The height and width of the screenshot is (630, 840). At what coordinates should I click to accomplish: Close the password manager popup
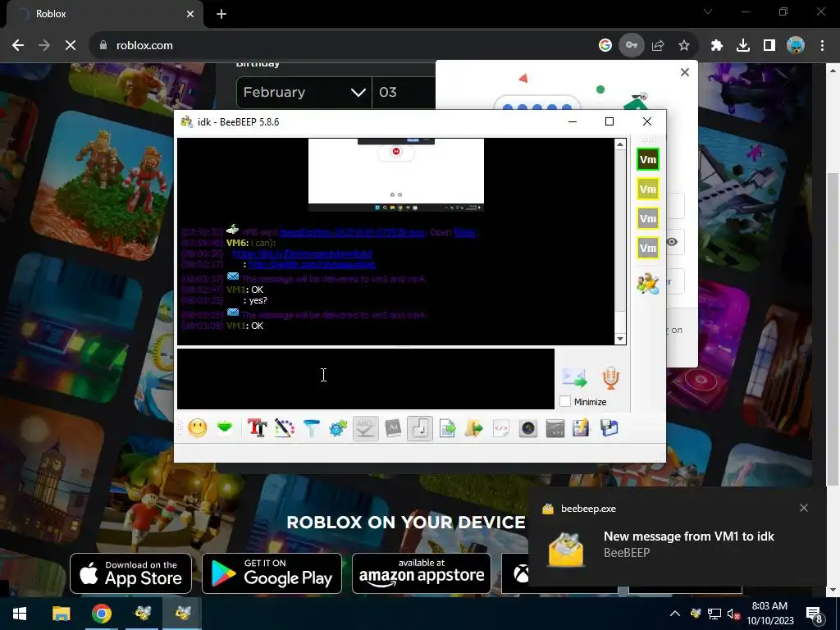685,72
